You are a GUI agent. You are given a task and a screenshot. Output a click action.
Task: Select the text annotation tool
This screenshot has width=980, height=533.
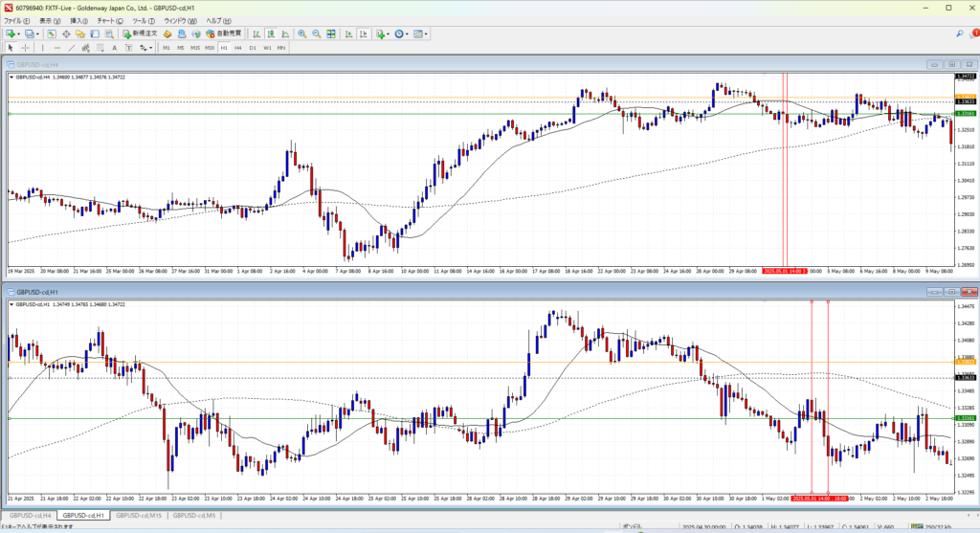[114, 47]
